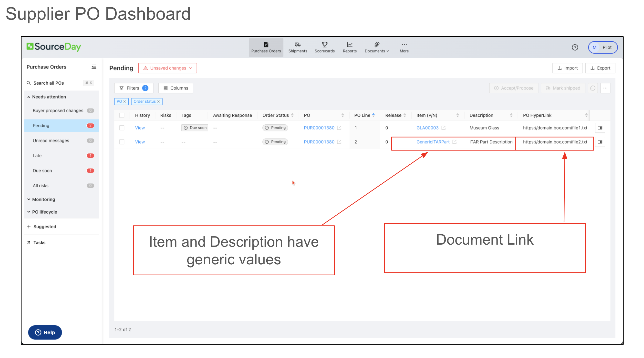The width and height of the screenshot is (644, 358).
Task: Open the Purchase Orders tab
Action: pyautogui.click(x=266, y=47)
